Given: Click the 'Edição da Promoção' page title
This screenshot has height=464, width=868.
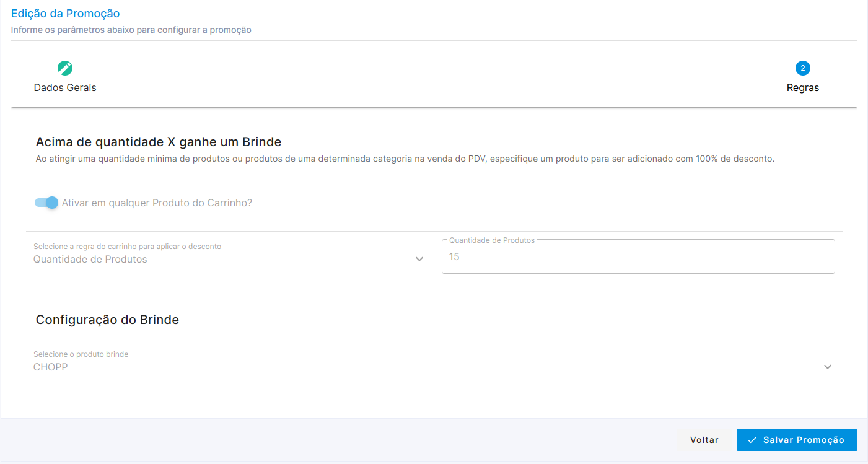Looking at the screenshot, I should (66, 14).
